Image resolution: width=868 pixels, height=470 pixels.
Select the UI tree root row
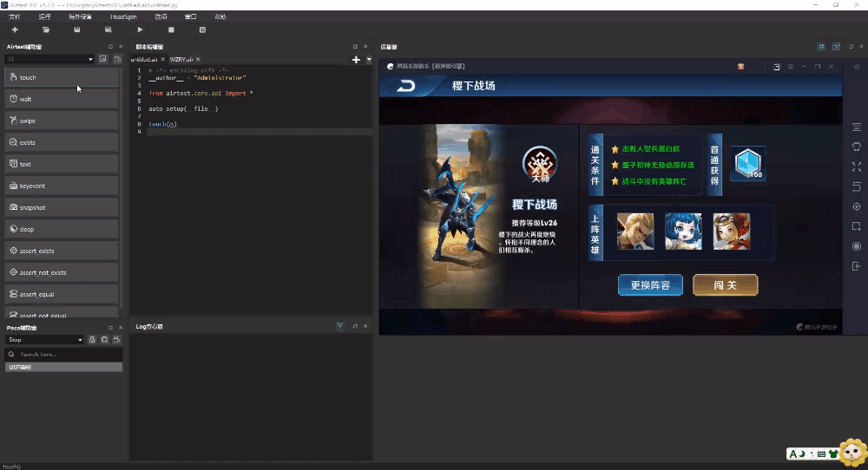tap(63, 367)
